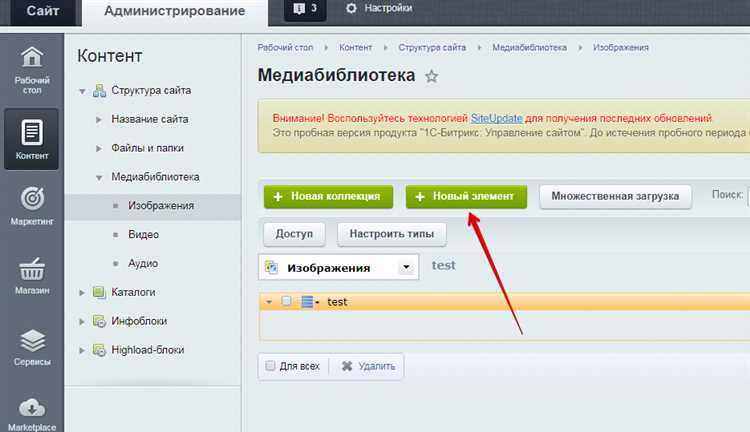The image size is (750, 432).
Task: Select the Маркетинг target icon
Action: click(x=32, y=198)
